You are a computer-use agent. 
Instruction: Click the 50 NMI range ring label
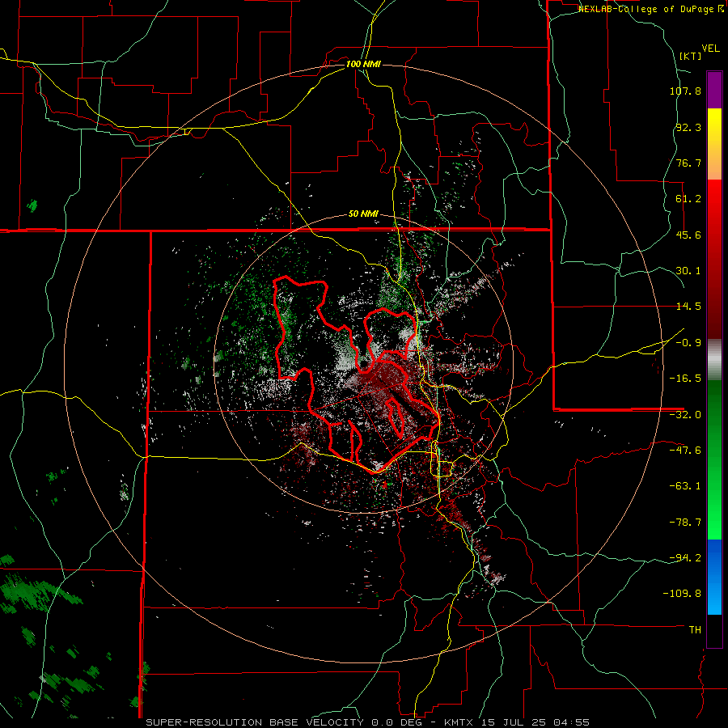[x=363, y=214]
